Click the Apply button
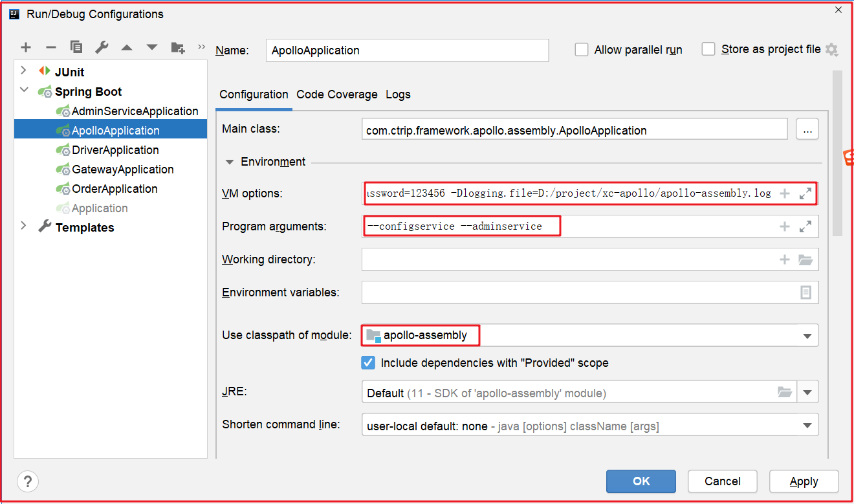The width and height of the screenshot is (854, 504). point(804,481)
